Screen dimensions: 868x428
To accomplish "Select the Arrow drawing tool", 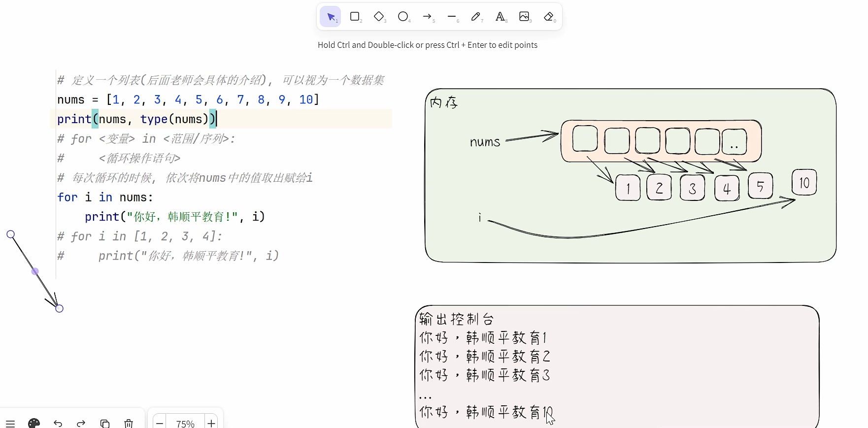I will tap(427, 17).
